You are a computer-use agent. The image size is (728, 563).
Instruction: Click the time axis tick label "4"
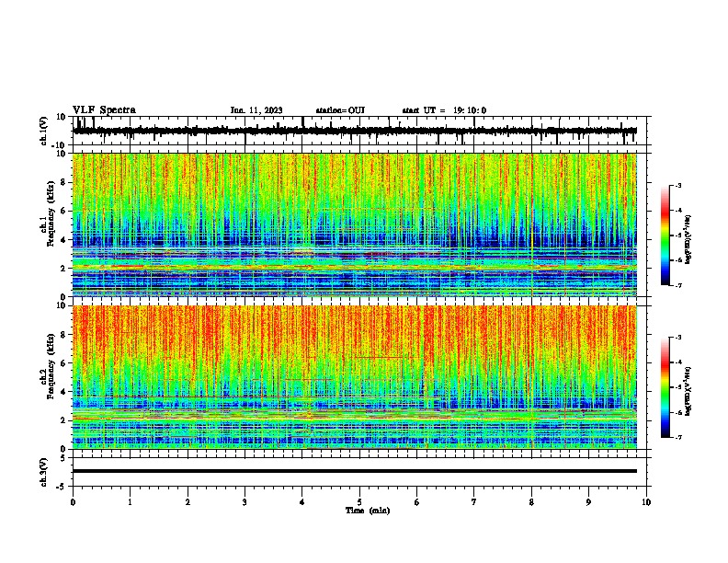(x=302, y=502)
